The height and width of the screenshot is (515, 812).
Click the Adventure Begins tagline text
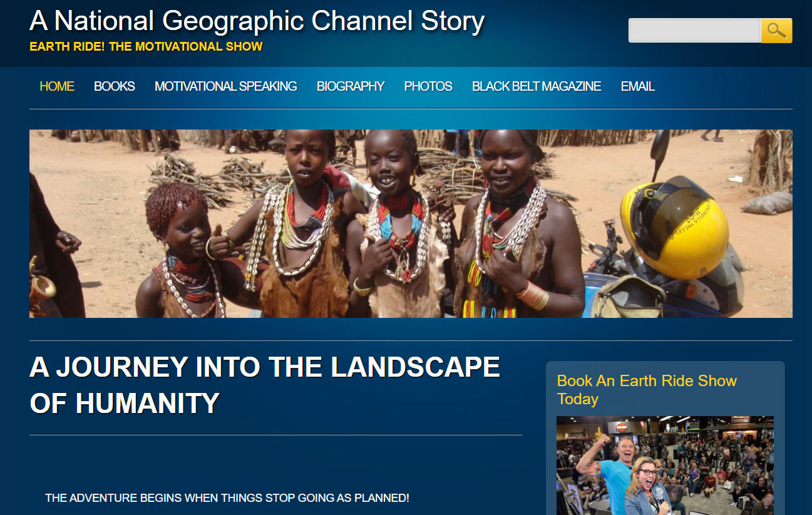point(227,498)
